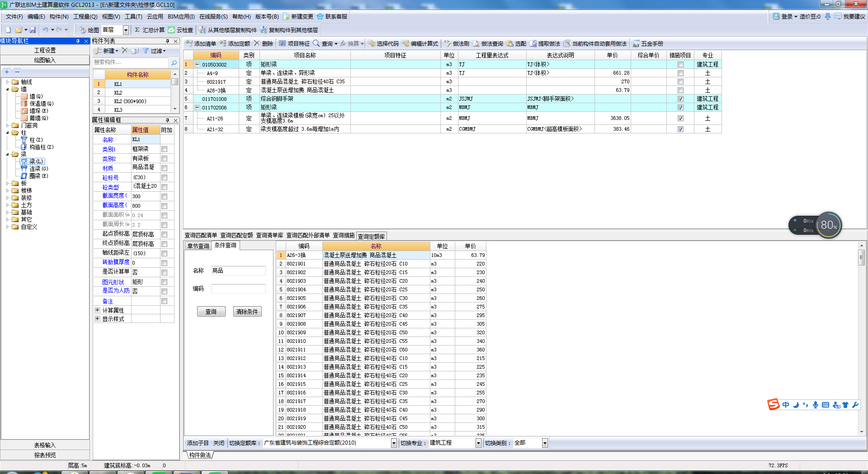
Task: Open 表格输入 section
Action: pos(45,446)
